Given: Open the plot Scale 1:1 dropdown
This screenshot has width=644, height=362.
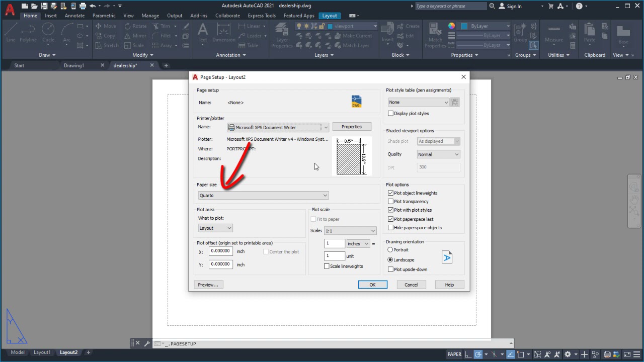Looking at the screenshot, I should pyautogui.click(x=350, y=231).
